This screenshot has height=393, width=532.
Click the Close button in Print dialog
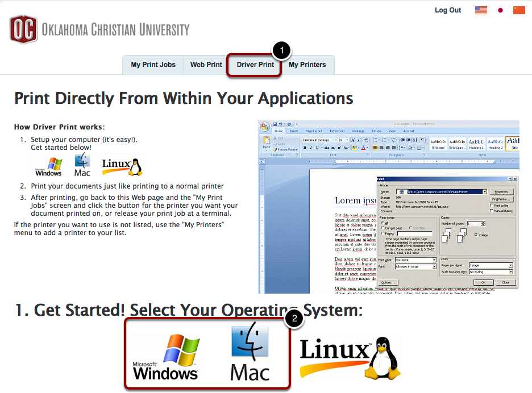(x=506, y=282)
